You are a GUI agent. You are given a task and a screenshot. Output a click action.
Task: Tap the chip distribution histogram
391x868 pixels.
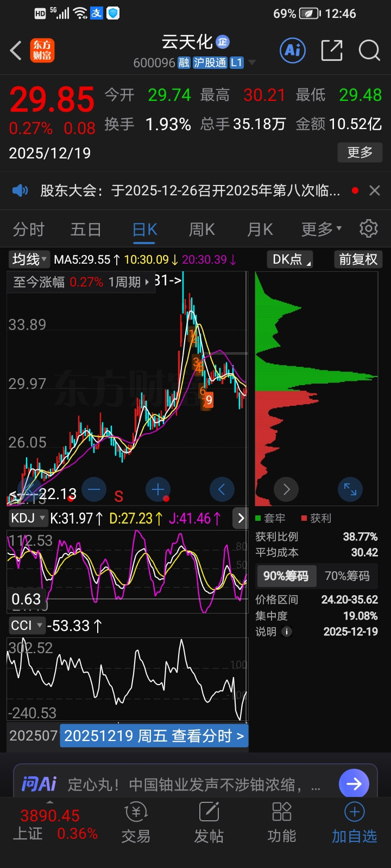point(316,388)
